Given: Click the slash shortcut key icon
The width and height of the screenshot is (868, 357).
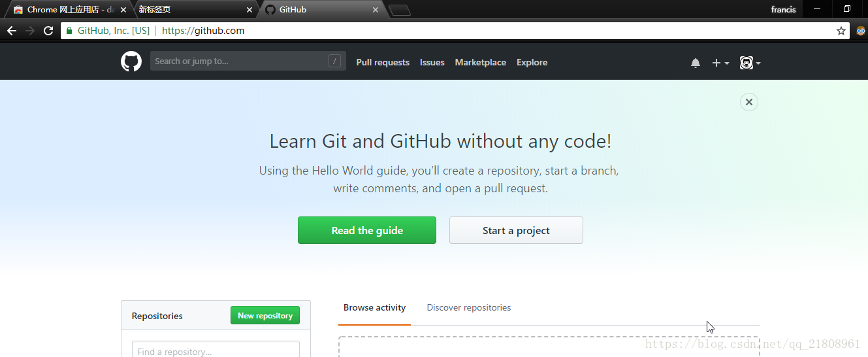Looking at the screenshot, I should pyautogui.click(x=334, y=61).
